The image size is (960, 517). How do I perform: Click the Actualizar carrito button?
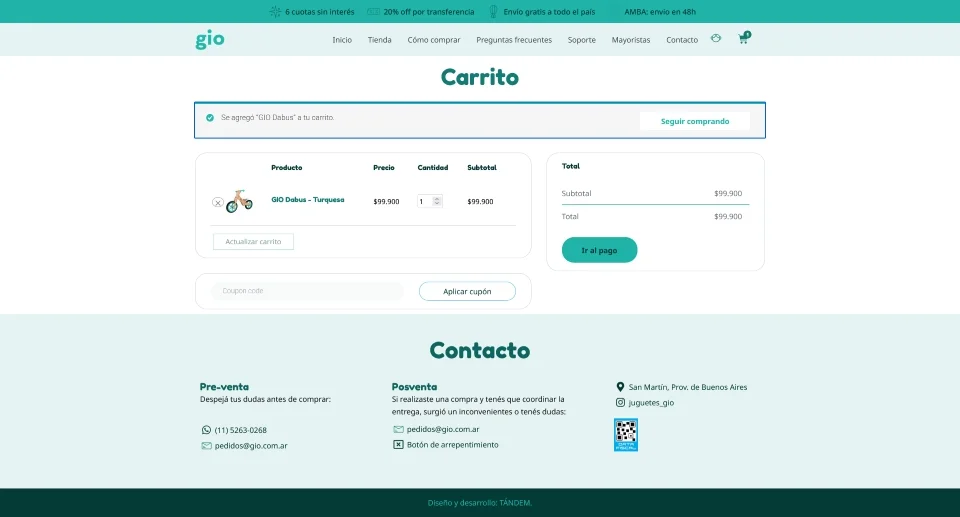253,241
